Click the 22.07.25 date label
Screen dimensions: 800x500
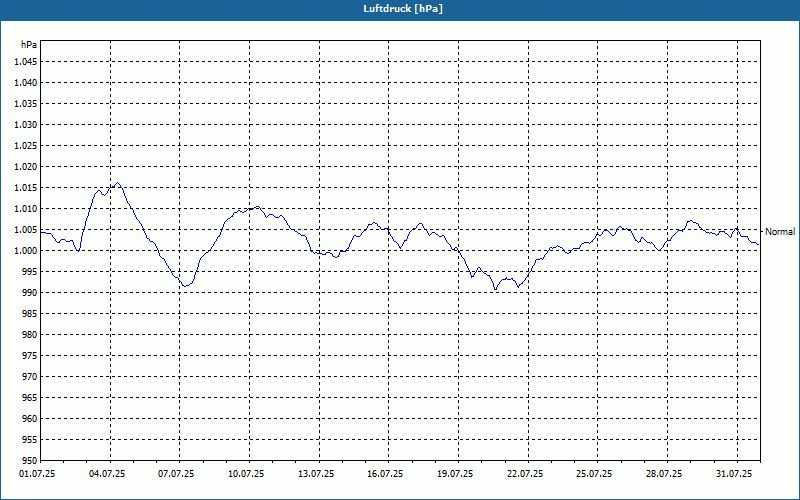tap(524, 474)
